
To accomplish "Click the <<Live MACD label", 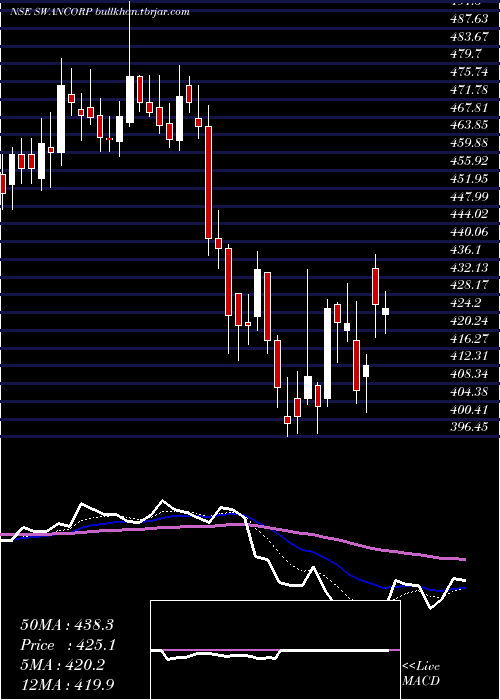I will 421,674.
